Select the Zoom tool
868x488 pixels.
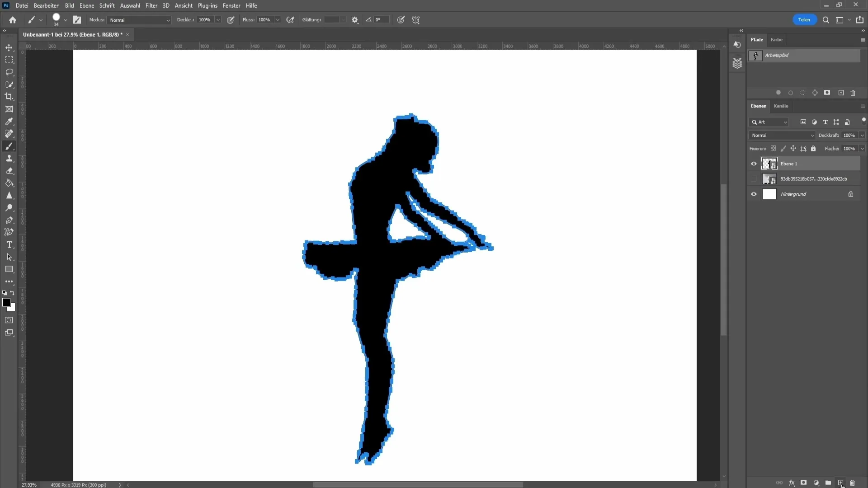9,207
